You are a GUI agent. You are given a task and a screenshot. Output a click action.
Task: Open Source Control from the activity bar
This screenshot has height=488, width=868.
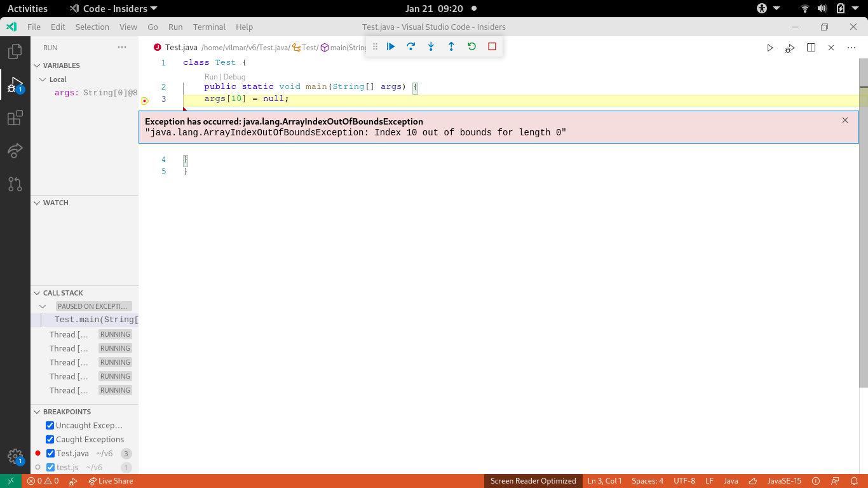[15, 184]
